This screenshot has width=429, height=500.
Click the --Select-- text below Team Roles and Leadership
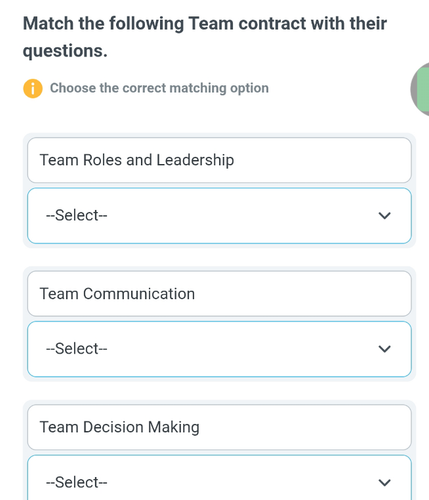click(x=77, y=215)
